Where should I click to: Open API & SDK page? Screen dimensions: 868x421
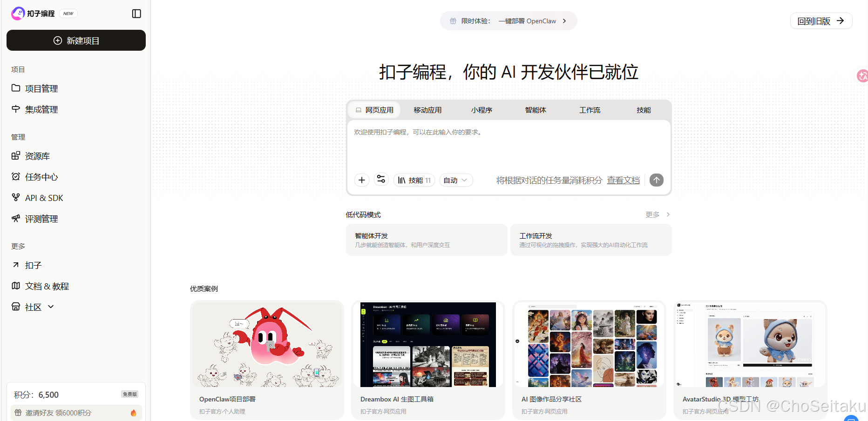44,198
